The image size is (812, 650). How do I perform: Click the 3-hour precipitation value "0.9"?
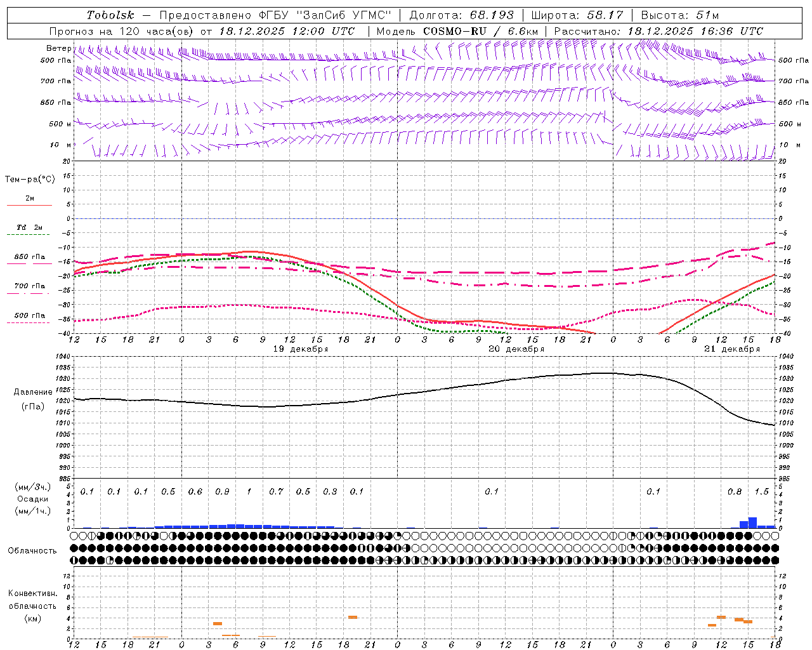[222, 492]
